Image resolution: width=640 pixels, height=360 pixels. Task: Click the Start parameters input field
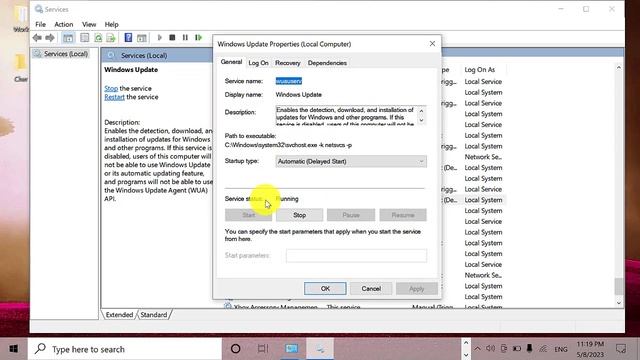pyautogui.click(x=356, y=256)
